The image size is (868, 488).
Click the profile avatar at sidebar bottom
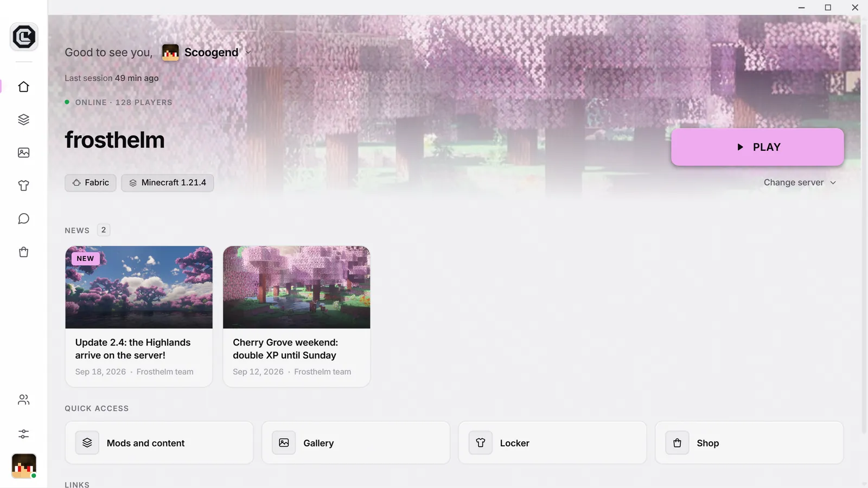(x=24, y=466)
